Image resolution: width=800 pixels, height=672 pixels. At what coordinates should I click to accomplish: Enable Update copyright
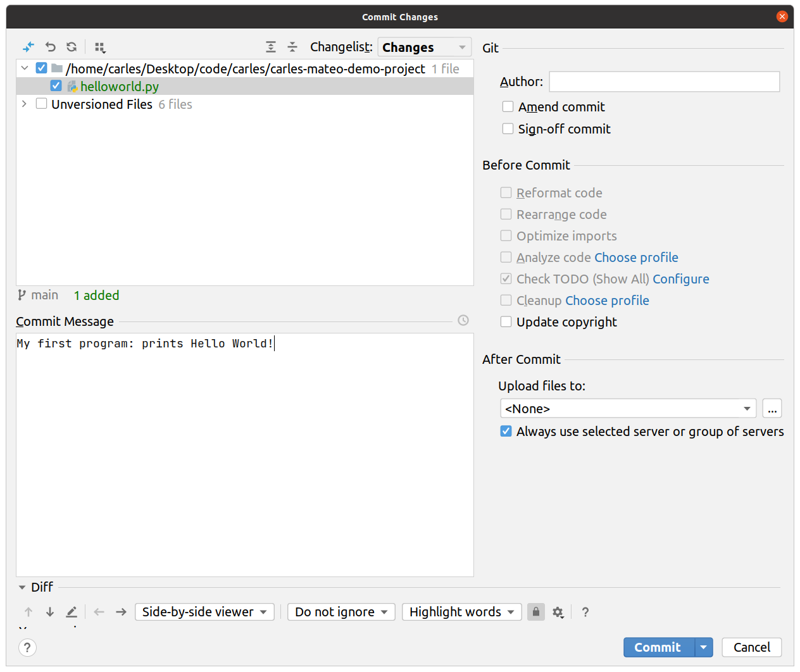coord(506,321)
